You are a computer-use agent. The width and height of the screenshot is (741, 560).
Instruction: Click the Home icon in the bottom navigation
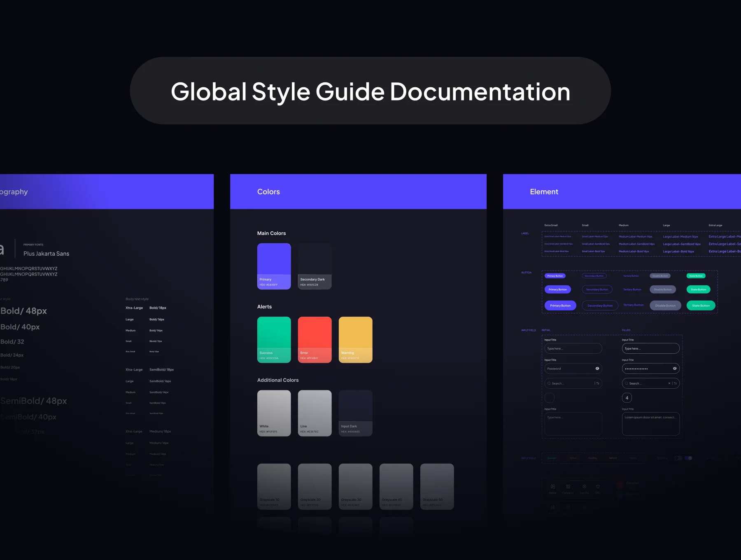pos(553,487)
